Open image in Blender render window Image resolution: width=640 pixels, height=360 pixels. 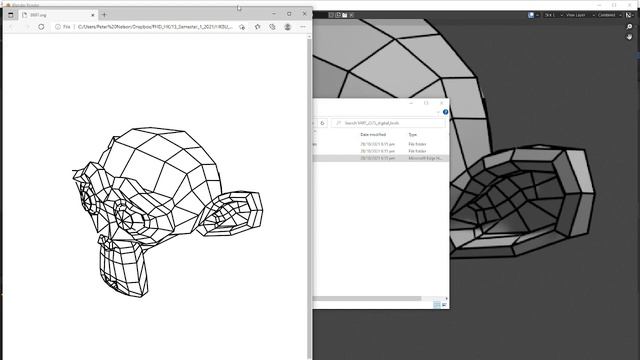coord(344,15)
